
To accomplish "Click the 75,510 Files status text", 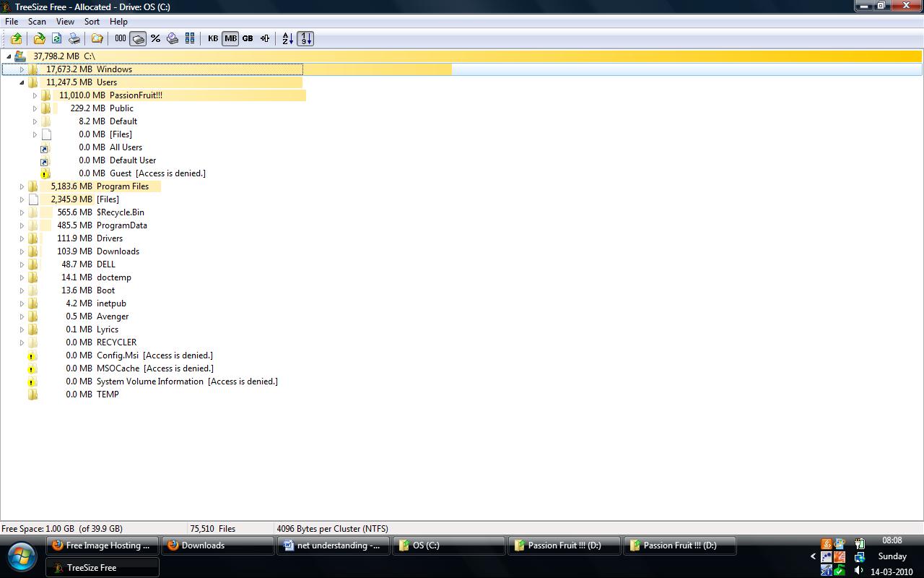I will coord(212,529).
